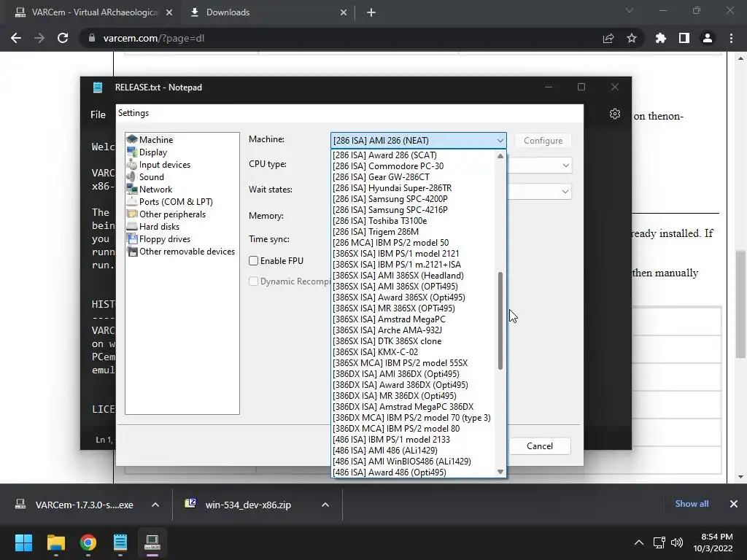Open a new Chrome tab
This screenshot has width=747, height=560.
tap(371, 13)
